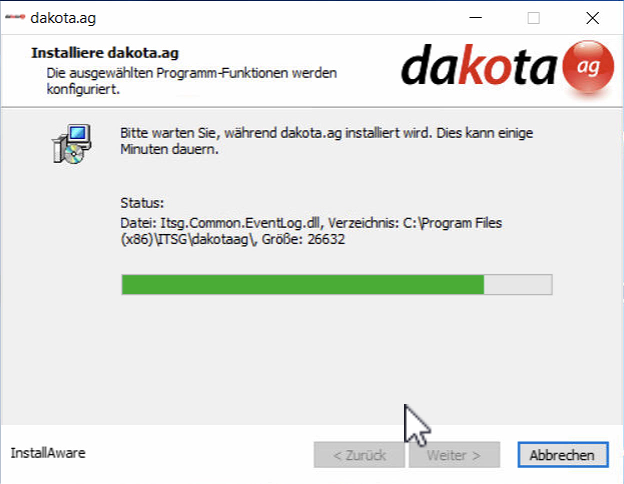Image resolution: width=624 pixels, height=484 pixels.
Task: Click the greyed-out Weiter button
Action: coord(454,455)
